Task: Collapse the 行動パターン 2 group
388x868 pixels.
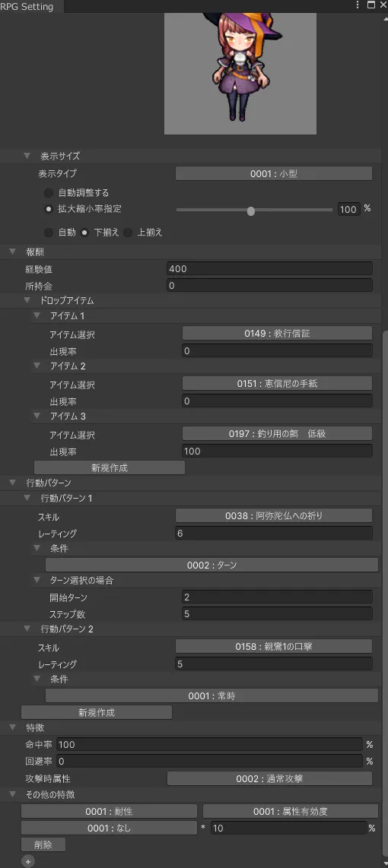Action: click(27, 629)
